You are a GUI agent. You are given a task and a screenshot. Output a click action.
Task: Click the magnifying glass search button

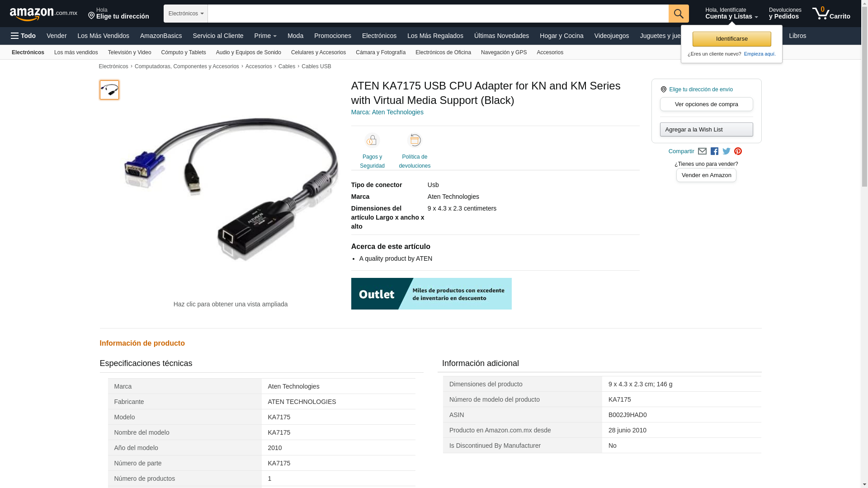click(x=679, y=14)
